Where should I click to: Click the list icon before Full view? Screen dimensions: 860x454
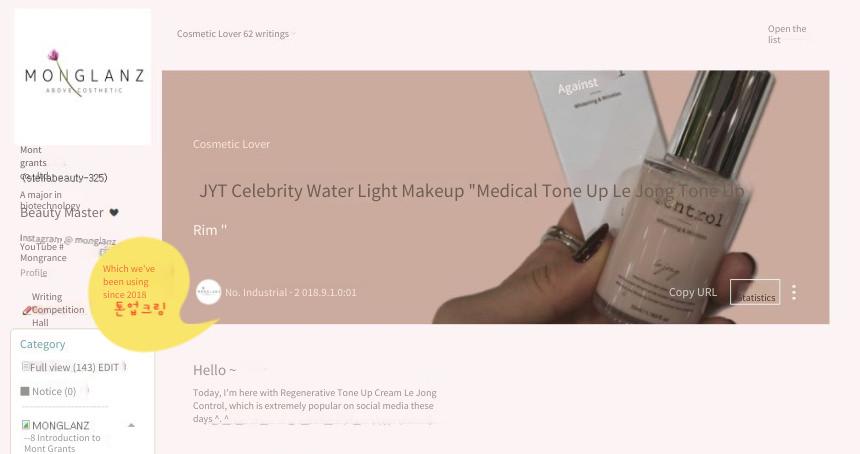tap(25, 366)
